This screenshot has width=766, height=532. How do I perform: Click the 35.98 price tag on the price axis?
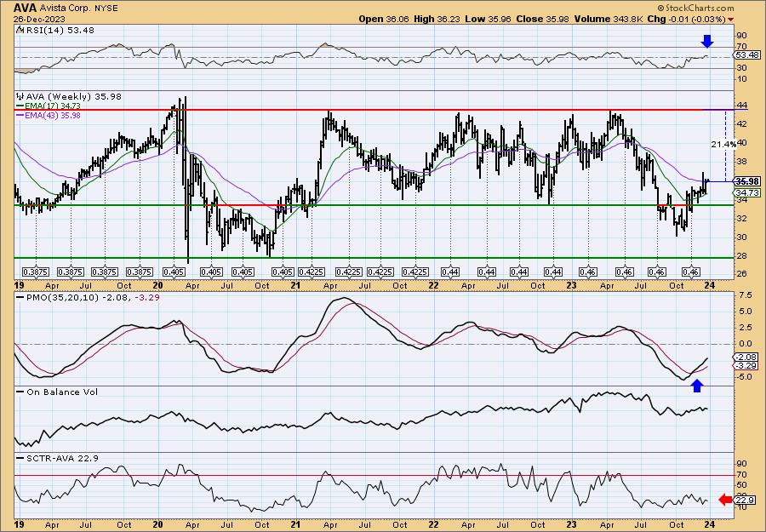pos(747,181)
